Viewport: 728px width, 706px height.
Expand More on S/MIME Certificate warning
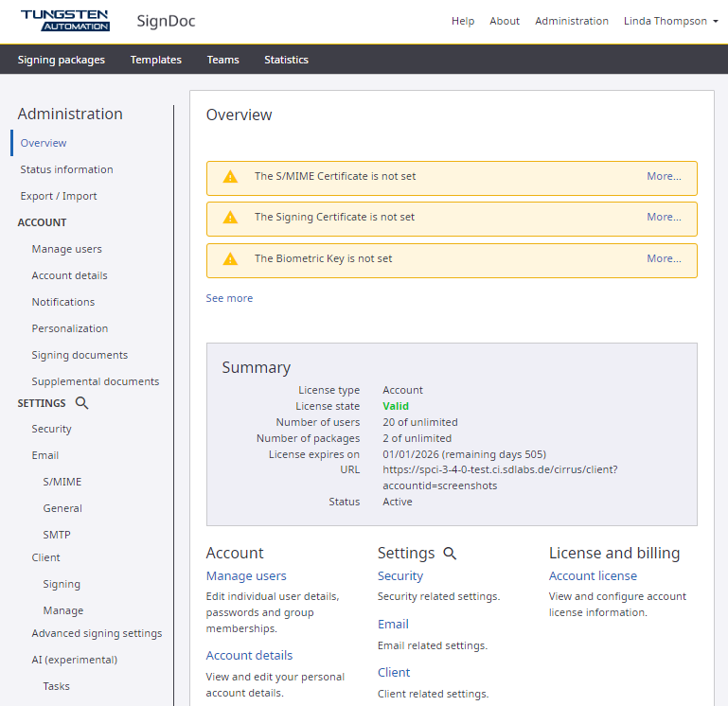point(664,176)
